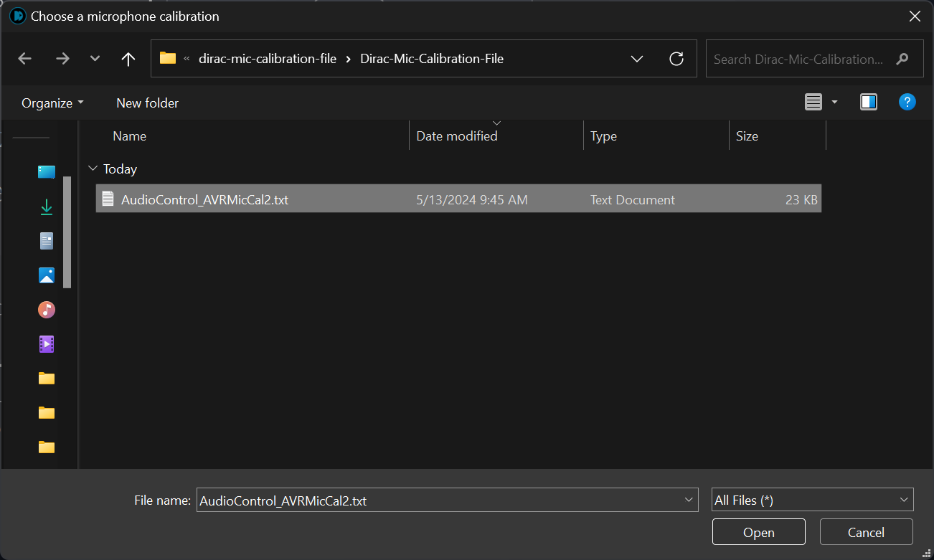
Task: Collapse the Today group
Action: [93, 169]
